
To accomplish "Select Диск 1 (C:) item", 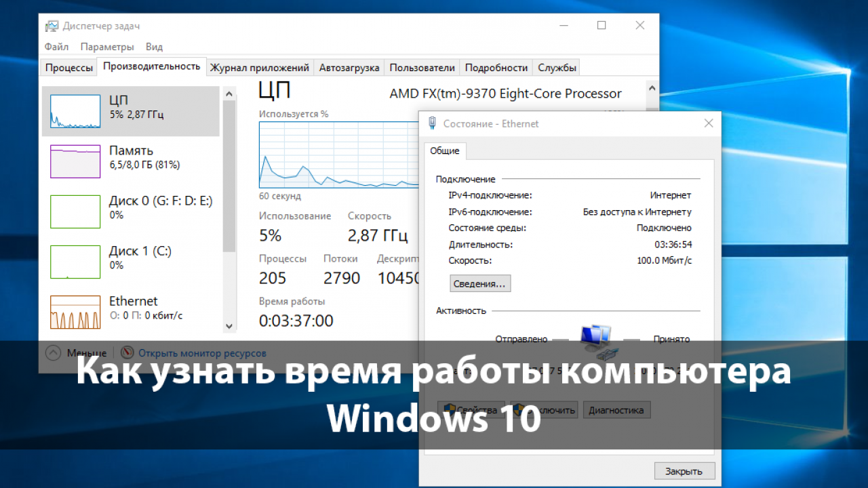I will point(131,262).
